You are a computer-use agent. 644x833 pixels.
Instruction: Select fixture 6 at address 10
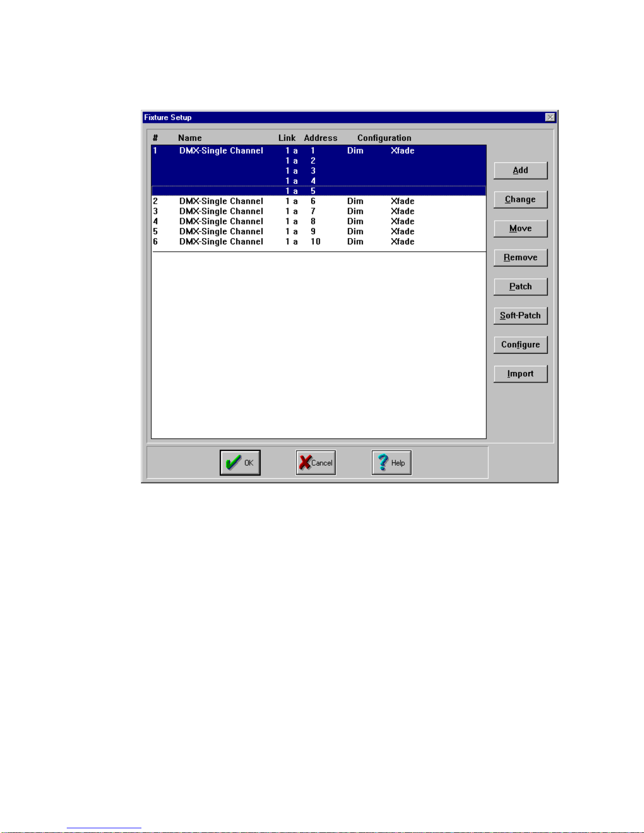[319, 242]
